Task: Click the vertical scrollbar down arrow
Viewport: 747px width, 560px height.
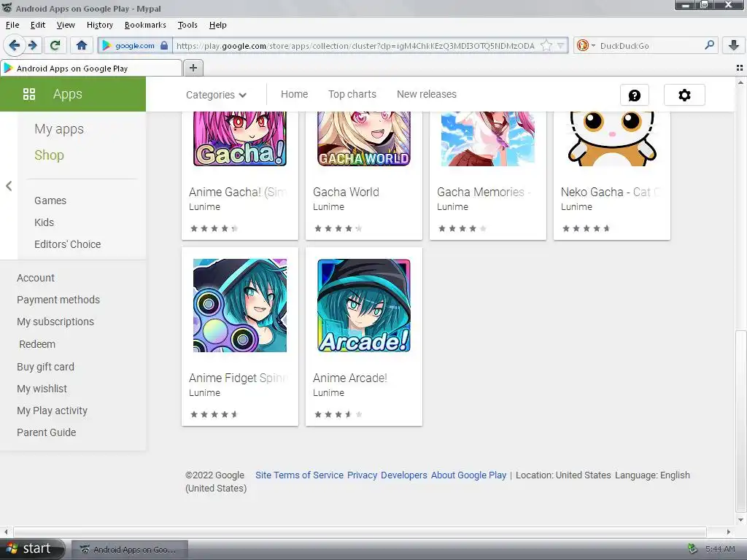Action: [x=741, y=520]
